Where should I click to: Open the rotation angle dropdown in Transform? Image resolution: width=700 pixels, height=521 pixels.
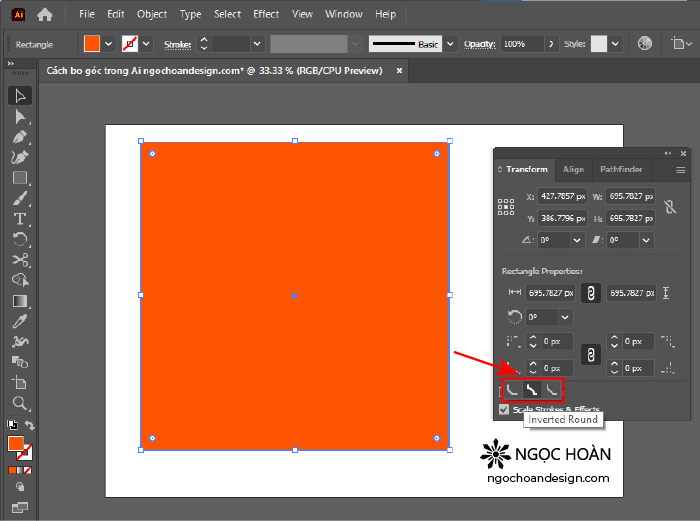577,240
